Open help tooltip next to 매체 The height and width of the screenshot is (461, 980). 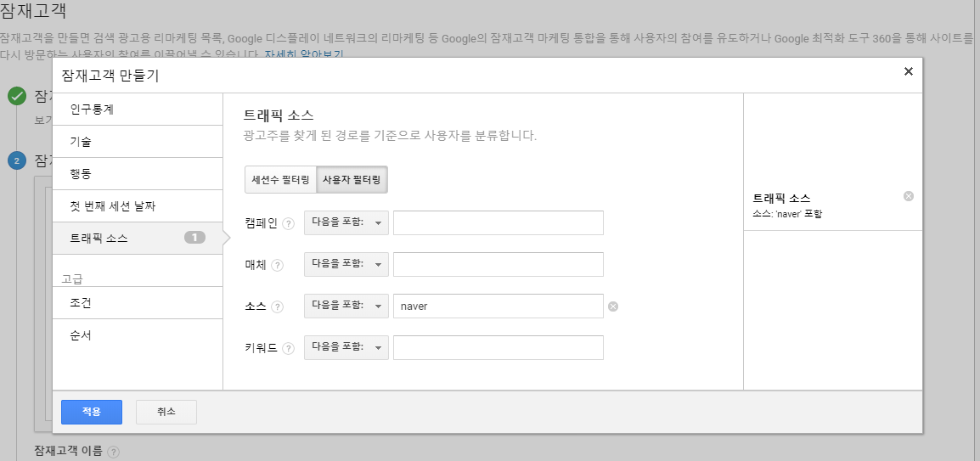tap(277, 265)
